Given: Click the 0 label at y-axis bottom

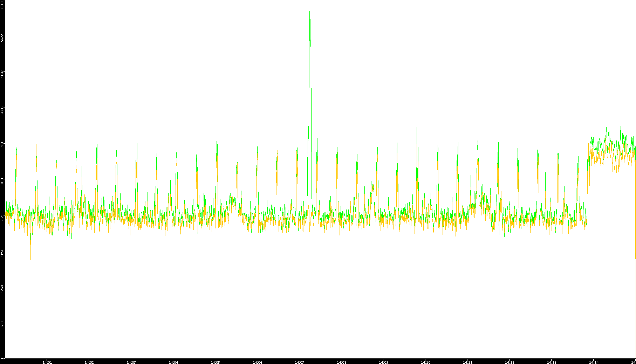Looking at the screenshot, I should 2,357.
